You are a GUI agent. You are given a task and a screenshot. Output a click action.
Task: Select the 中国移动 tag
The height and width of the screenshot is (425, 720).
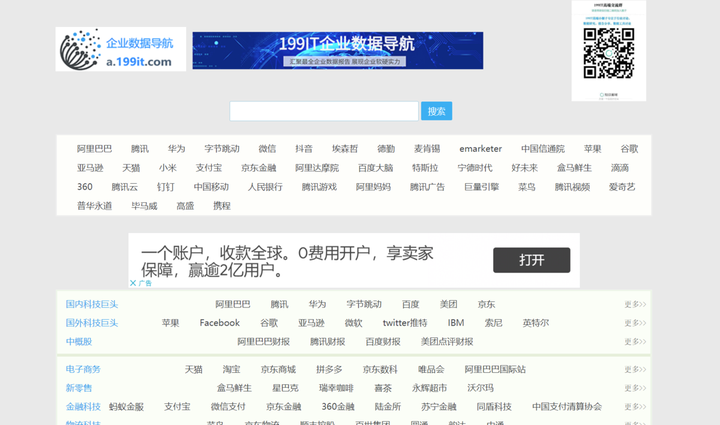pyautogui.click(x=211, y=187)
